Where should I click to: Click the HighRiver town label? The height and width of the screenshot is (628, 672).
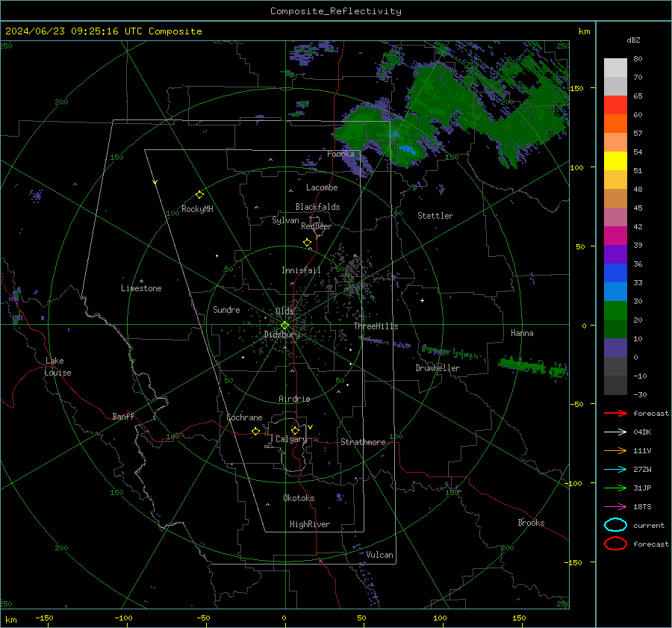[x=310, y=524]
